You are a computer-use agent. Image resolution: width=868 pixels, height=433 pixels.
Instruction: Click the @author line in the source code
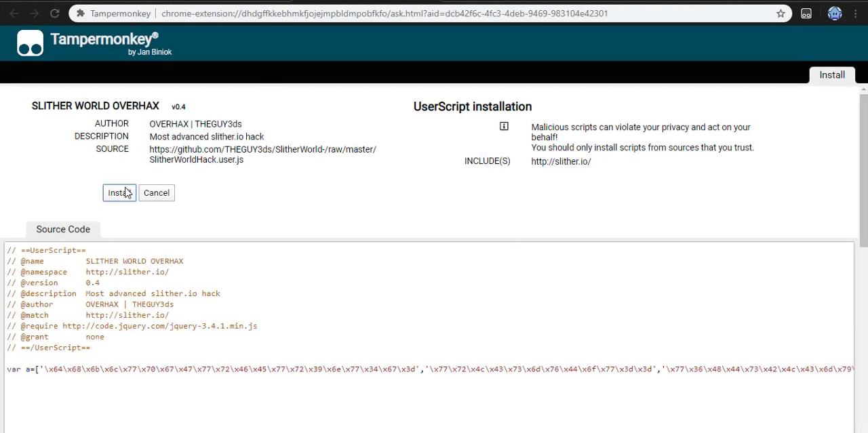click(x=90, y=304)
